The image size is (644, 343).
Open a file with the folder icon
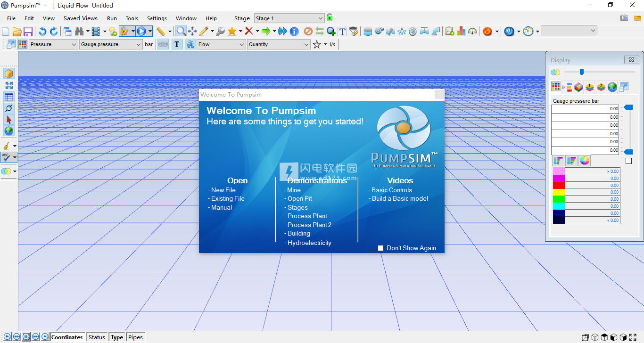[x=17, y=32]
